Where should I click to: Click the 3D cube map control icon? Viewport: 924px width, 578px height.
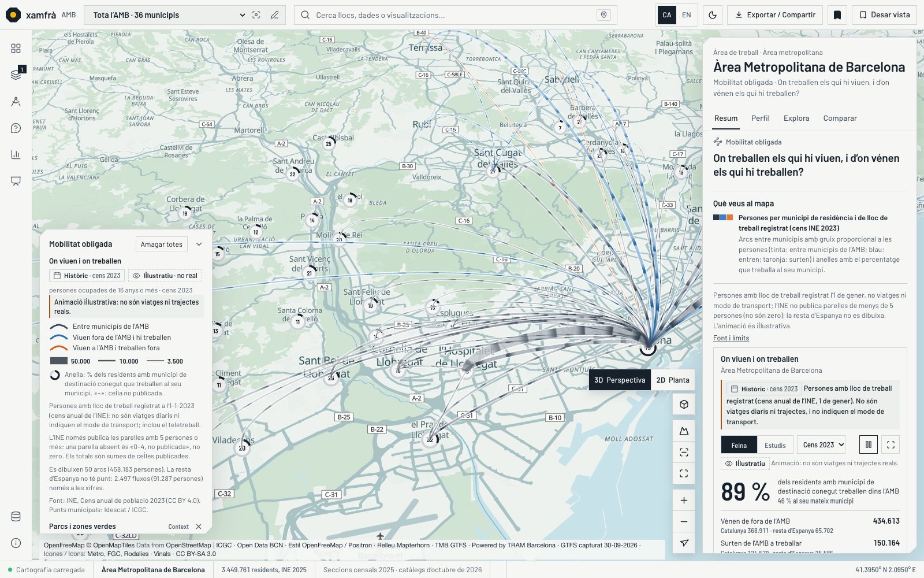click(684, 405)
